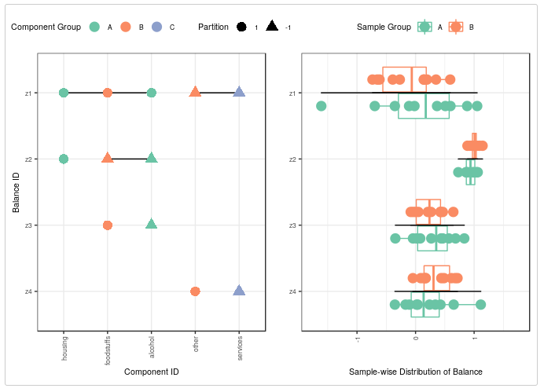Click the 'foodstuffs' x-axis label
Screen dimensions: 544x392
click(x=108, y=349)
